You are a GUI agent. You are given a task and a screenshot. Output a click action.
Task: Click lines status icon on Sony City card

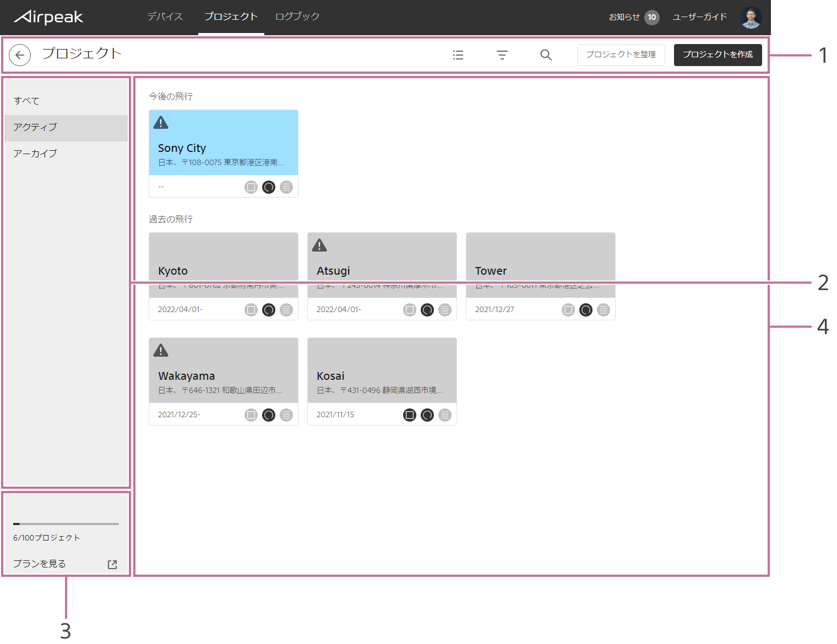tap(286, 187)
